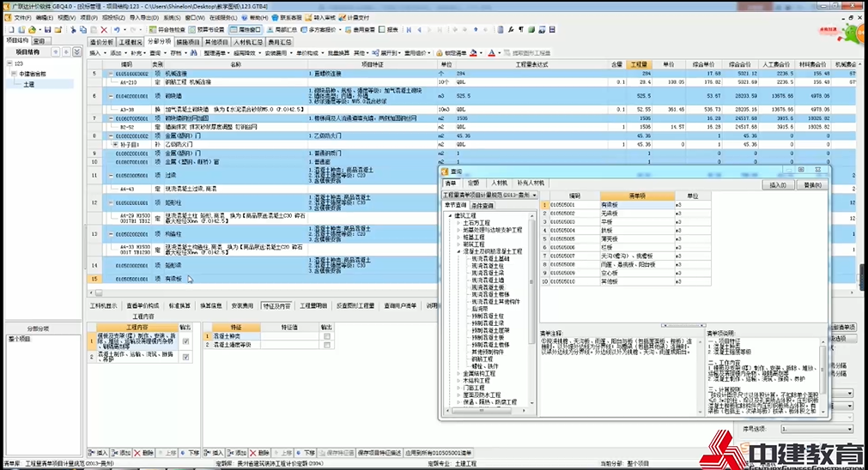Select 空心板 row in 查询 results
The width and height of the screenshot is (868, 470).
(x=626, y=273)
